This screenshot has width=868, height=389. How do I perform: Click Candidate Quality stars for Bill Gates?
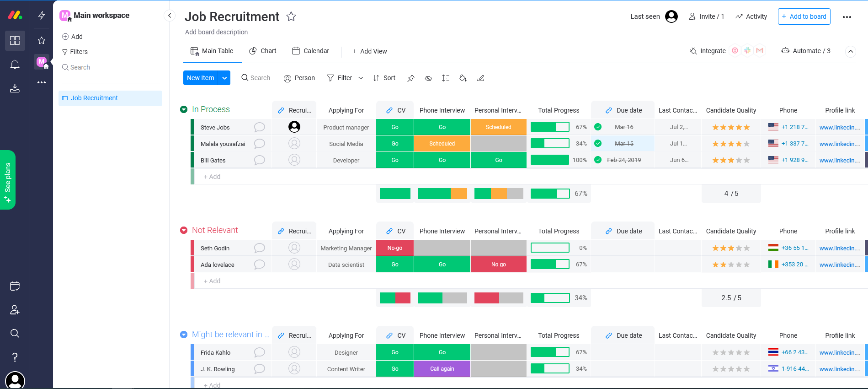[x=731, y=161]
